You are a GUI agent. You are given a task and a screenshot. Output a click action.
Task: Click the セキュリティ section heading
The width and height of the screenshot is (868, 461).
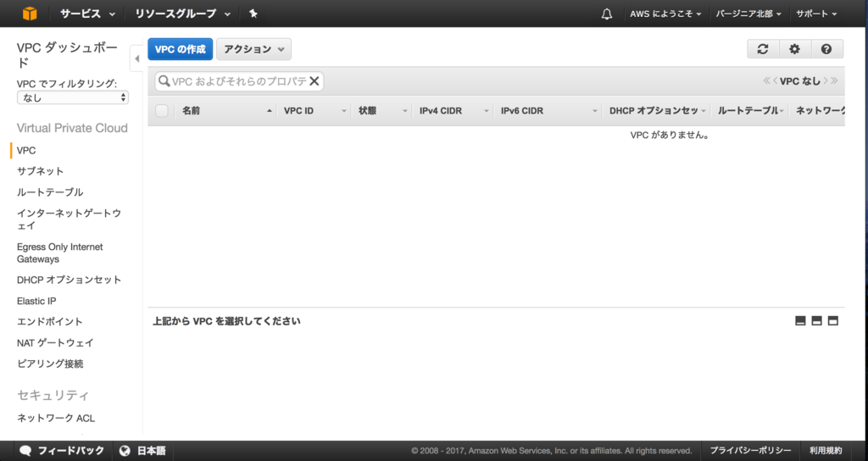click(x=53, y=395)
